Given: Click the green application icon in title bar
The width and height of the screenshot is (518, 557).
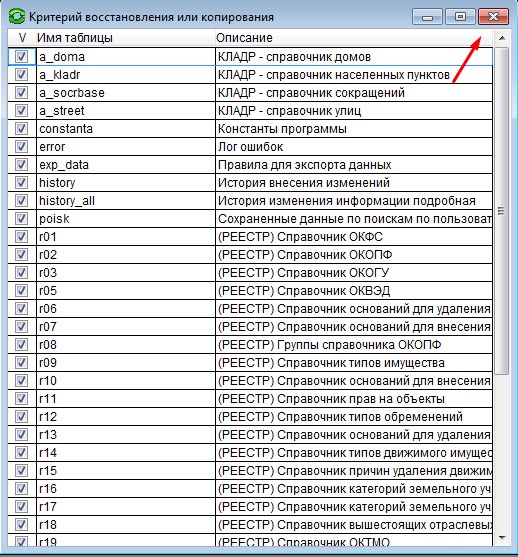Looking at the screenshot, I should (16, 17).
